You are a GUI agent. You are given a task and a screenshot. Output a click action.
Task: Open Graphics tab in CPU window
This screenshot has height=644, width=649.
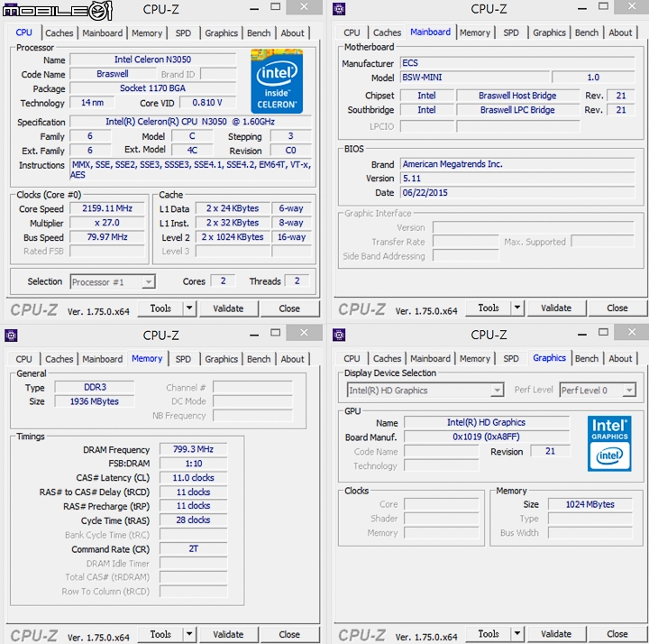pos(222,33)
